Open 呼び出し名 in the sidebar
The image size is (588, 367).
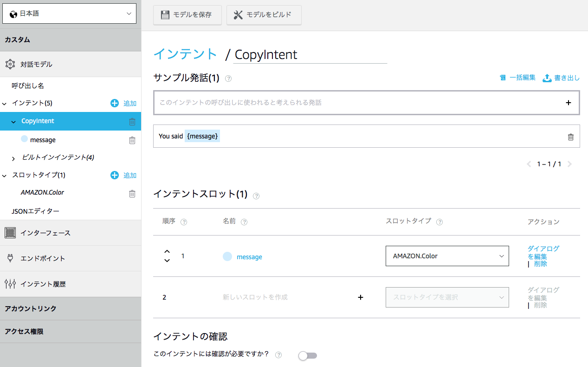28,86
